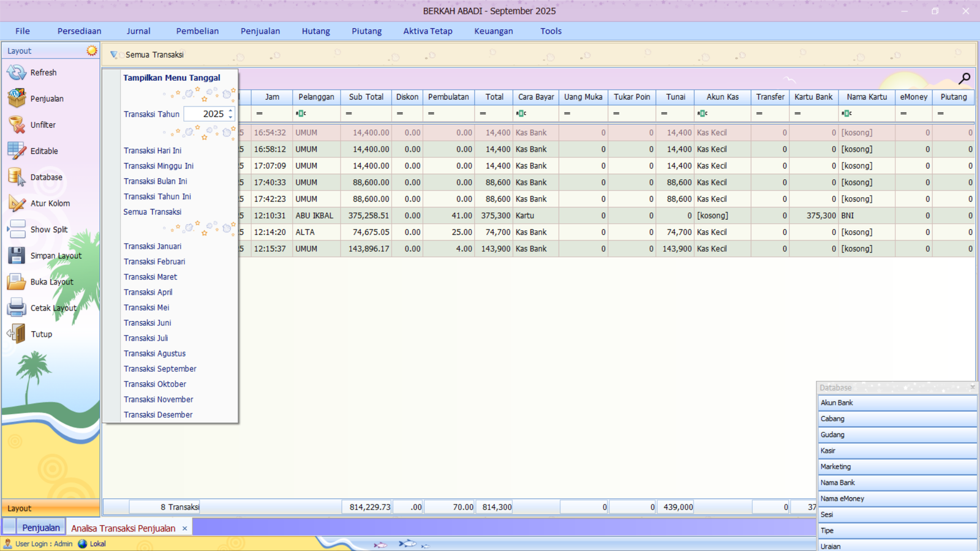
Task: Expand the Semua Transaksi filter dropdown arrow
Action: tap(114, 55)
